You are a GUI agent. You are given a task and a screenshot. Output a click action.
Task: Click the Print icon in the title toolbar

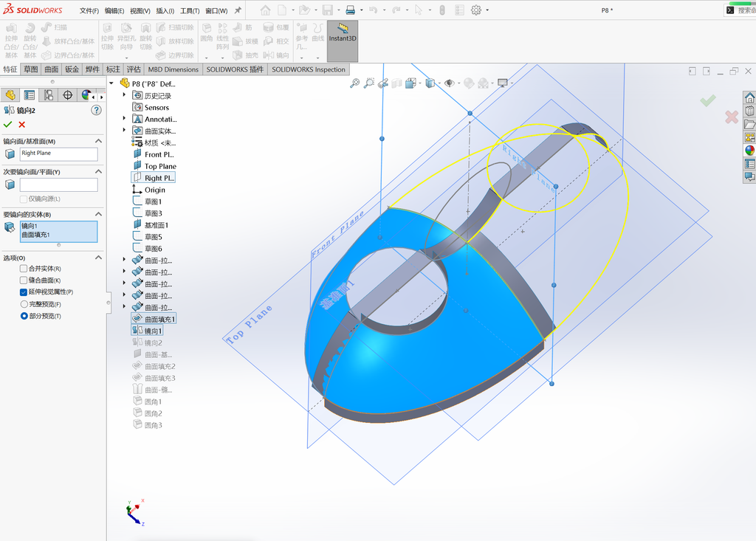click(x=351, y=10)
